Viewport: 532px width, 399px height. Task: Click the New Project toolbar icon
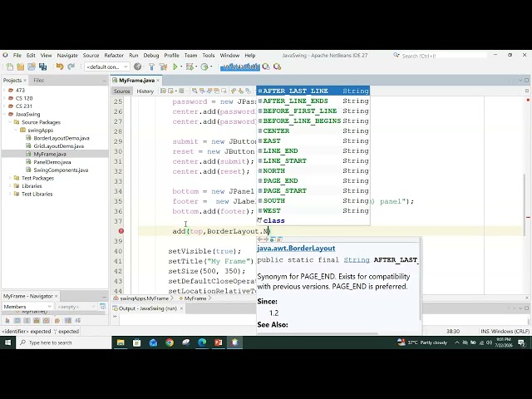20,66
